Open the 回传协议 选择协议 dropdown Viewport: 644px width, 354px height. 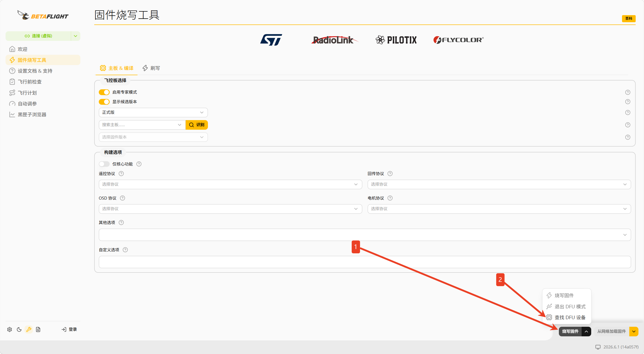pos(499,184)
